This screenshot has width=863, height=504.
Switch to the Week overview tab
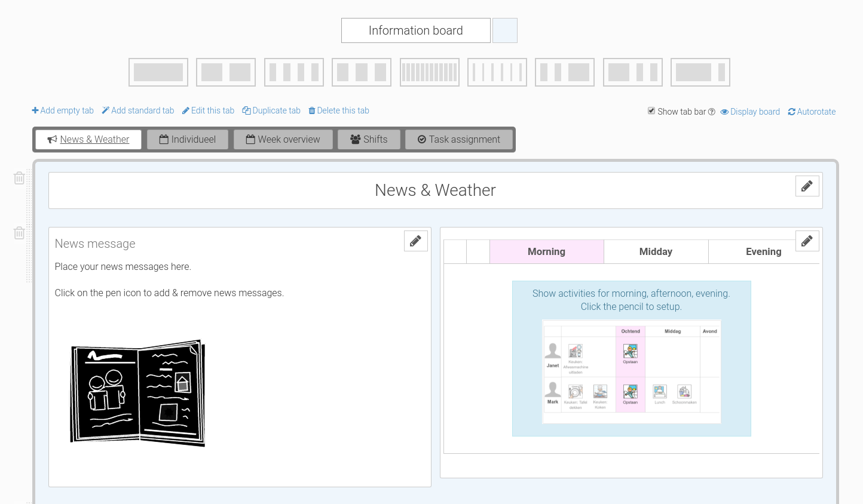pyautogui.click(x=283, y=139)
